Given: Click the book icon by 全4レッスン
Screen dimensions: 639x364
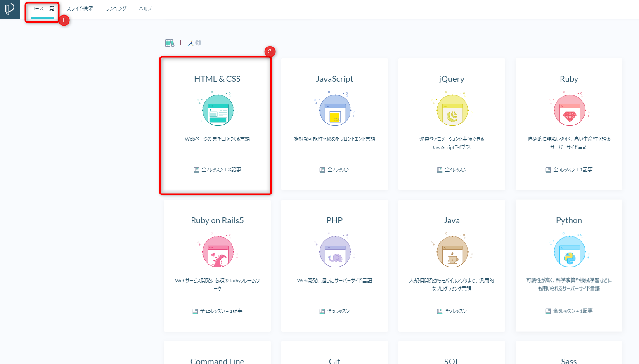Looking at the screenshot, I should click(x=440, y=170).
